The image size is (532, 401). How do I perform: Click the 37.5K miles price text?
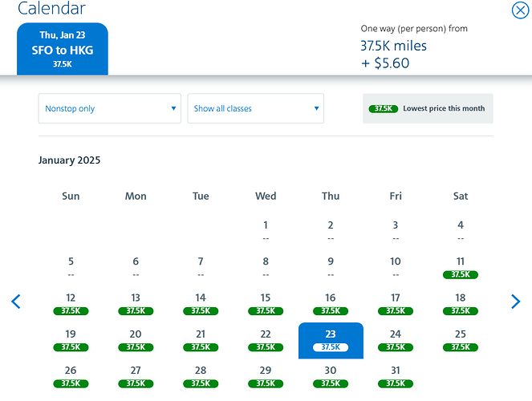[x=393, y=46]
